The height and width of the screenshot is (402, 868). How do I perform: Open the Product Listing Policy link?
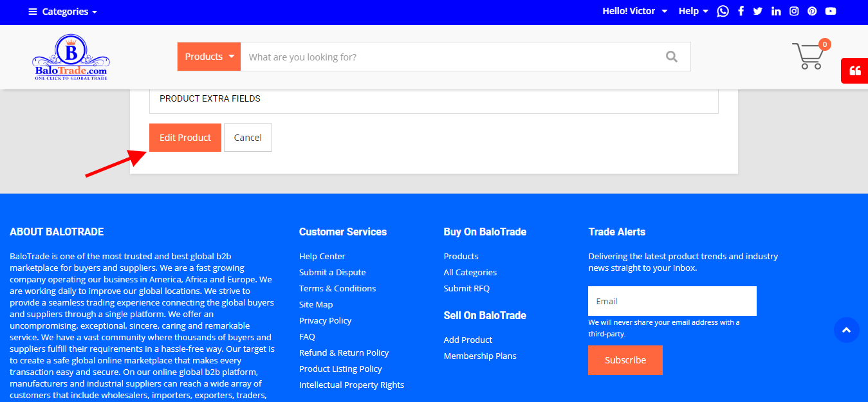pos(340,369)
